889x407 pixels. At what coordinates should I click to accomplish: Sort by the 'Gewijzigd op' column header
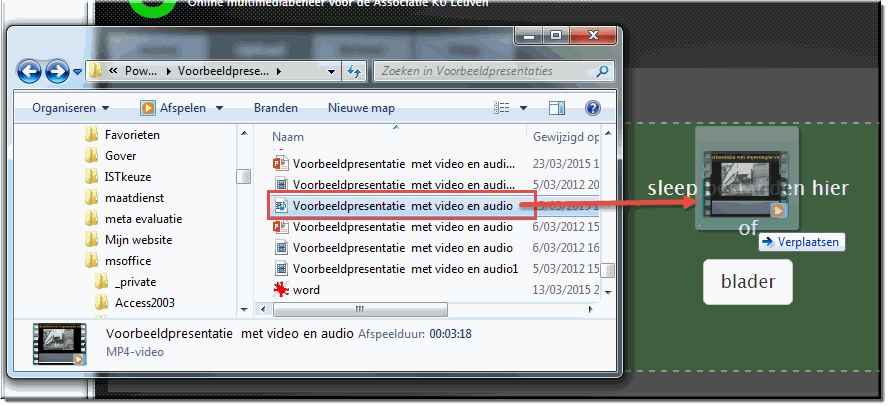click(566, 137)
